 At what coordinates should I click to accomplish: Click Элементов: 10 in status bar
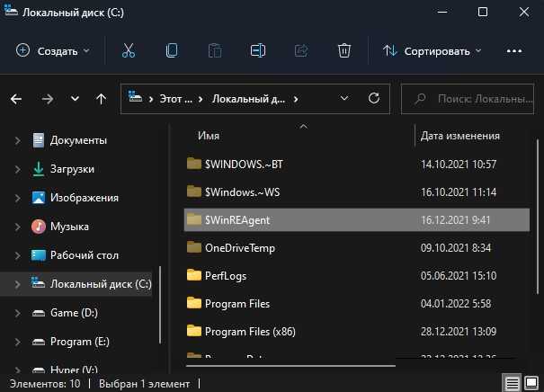[x=45, y=384]
